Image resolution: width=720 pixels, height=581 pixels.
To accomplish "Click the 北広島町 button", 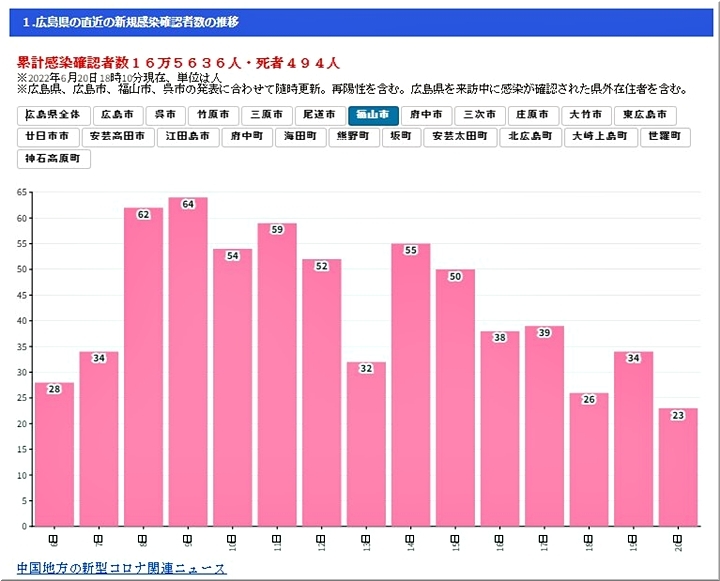I will coord(531,137).
